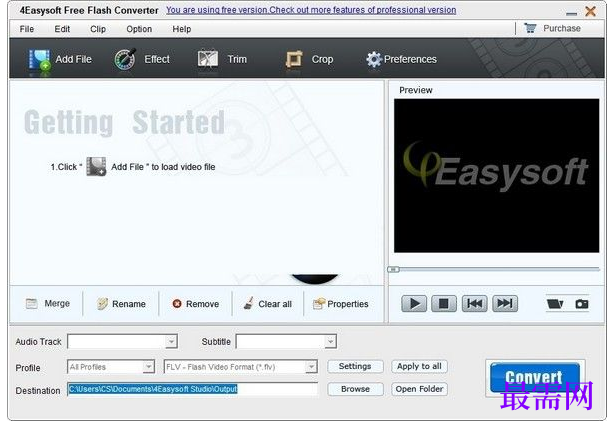
Task: Minimize the converter window
Action: (x=571, y=13)
